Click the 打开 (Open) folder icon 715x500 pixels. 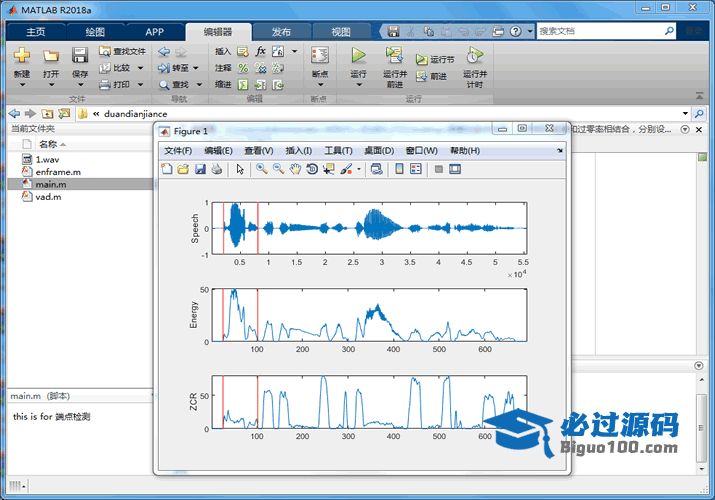click(x=51, y=56)
